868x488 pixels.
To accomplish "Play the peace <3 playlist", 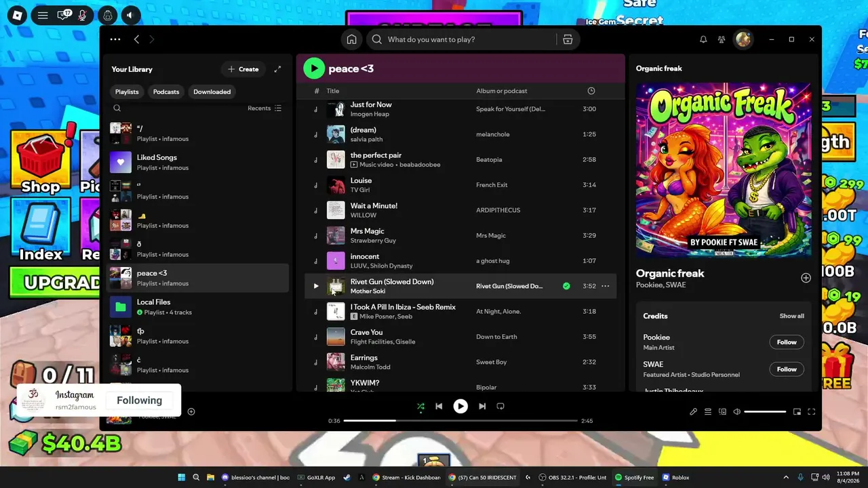I will pyautogui.click(x=314, y=68).
